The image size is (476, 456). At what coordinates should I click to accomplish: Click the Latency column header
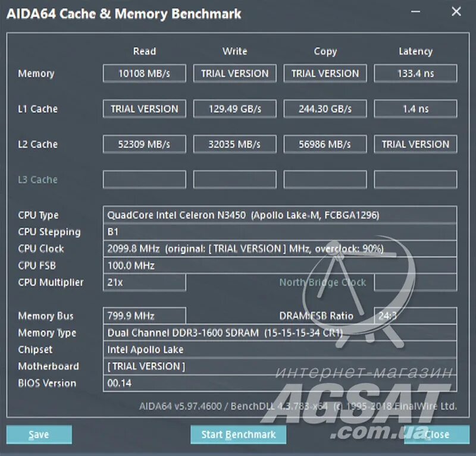point(415,52)
